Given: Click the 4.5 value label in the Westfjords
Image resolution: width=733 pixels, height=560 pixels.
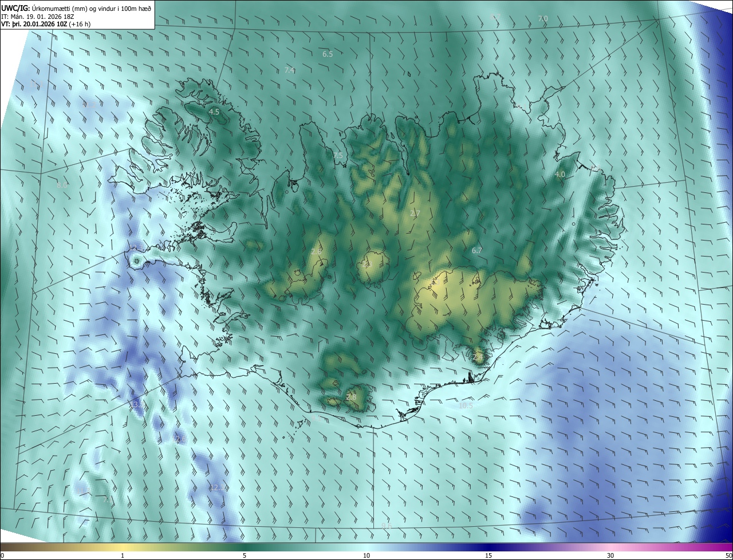Looking at the screenshot, I should [x=214, y=112].
